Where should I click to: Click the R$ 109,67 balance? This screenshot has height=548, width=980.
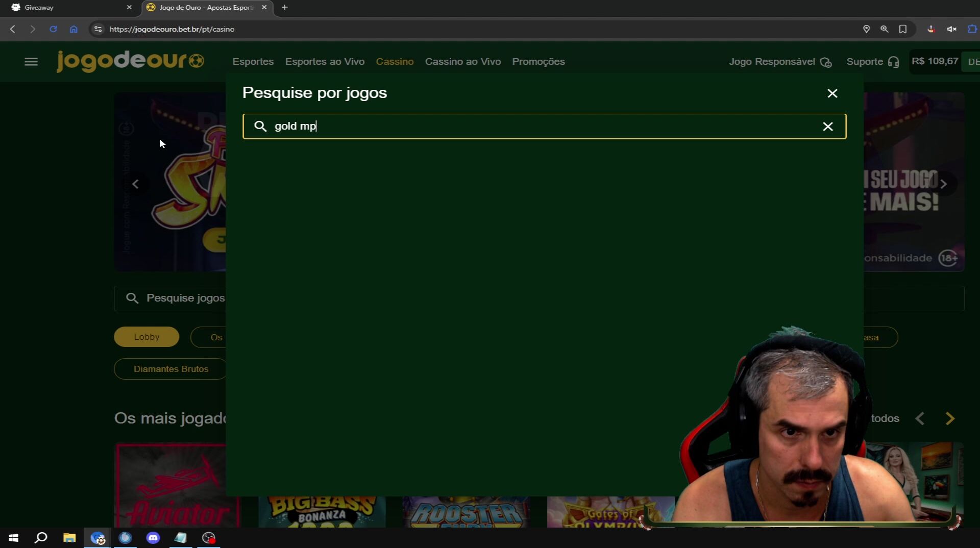[935, 61]
